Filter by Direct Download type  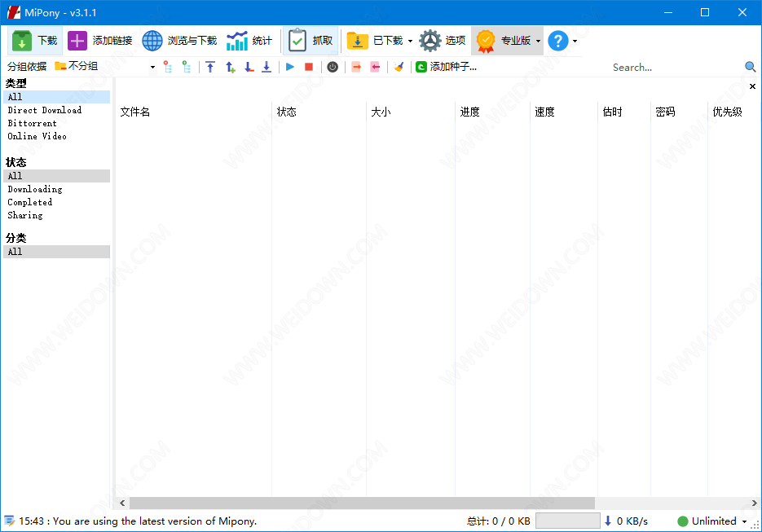45,110
